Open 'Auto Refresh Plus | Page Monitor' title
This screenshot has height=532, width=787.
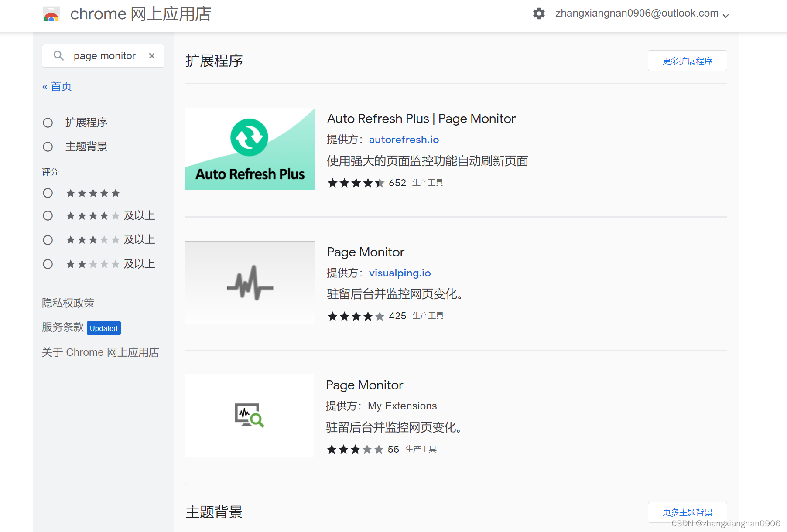(421, 119)
